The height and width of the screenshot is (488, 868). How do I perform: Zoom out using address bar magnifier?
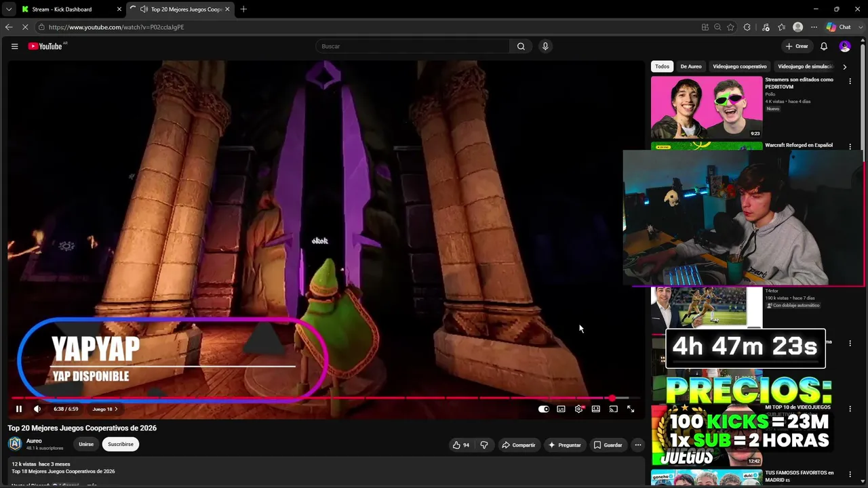(x=717, y=27)
